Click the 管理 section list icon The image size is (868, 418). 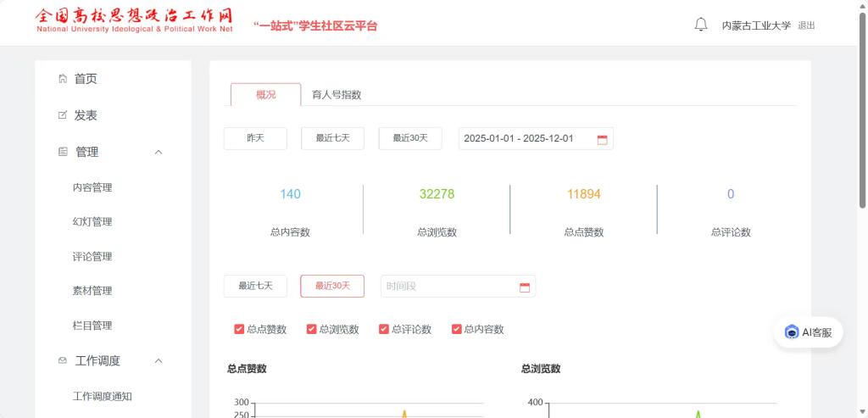coord(62,152)
